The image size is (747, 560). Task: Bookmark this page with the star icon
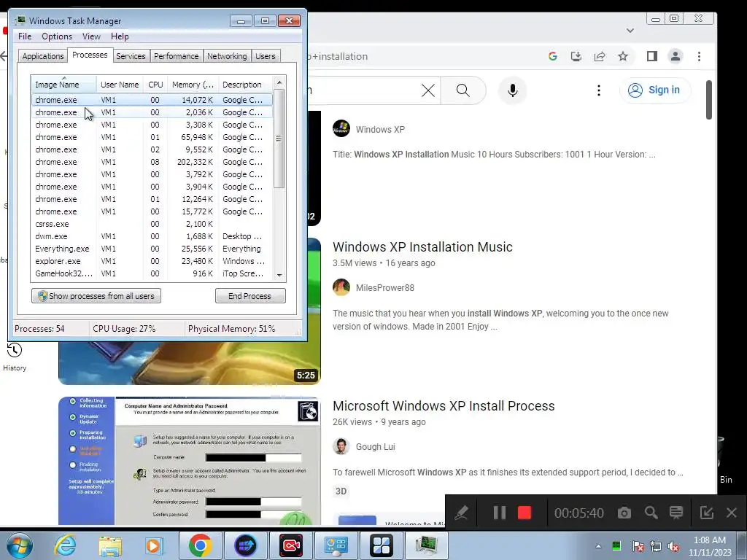pos(623,56)
